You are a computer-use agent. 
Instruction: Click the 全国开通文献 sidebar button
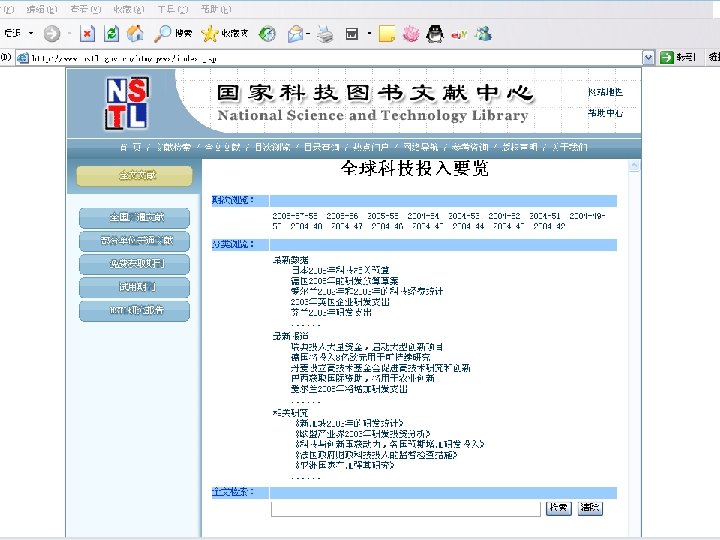[x=134, y=218]
